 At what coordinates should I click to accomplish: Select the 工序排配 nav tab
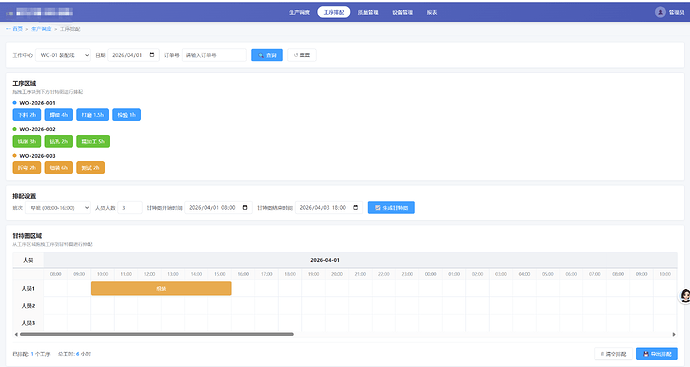(334, 12)
